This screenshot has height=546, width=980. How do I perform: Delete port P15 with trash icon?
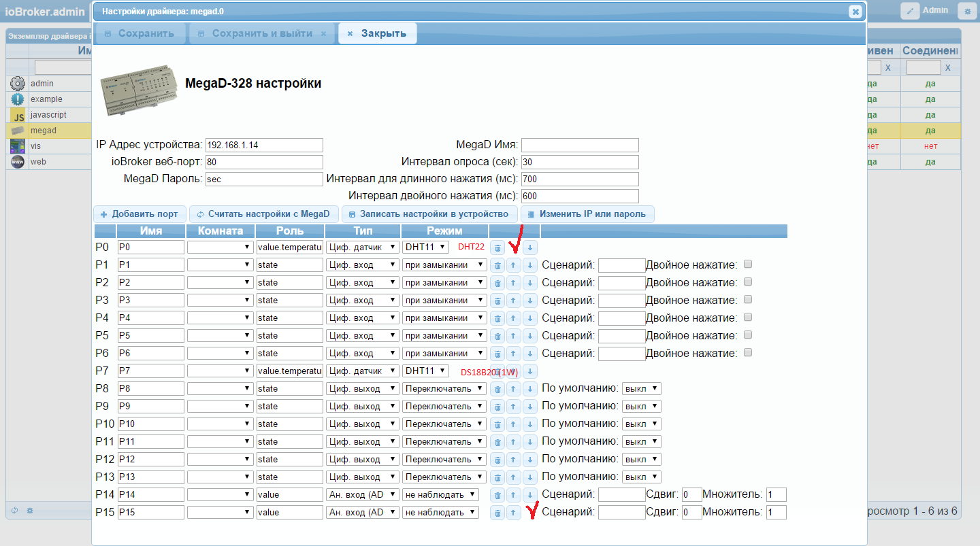[497, 512]
